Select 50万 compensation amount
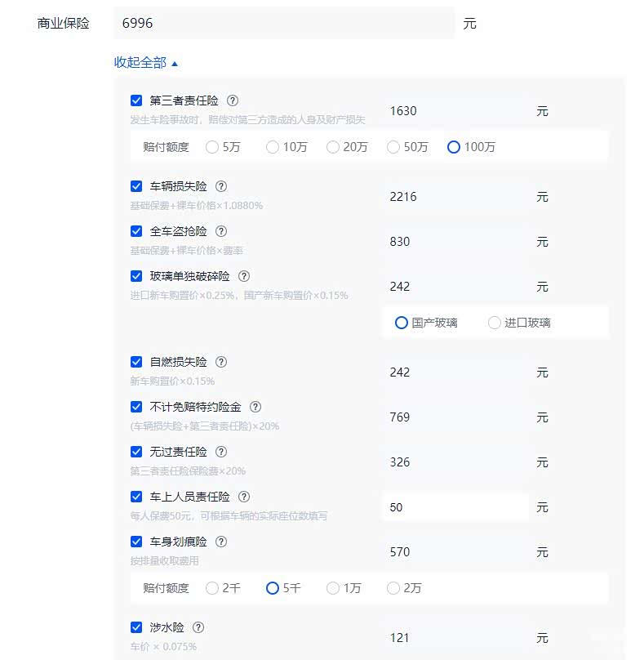Image resolution: width=644 pixels, height=660 pixels. click(393, 147)
